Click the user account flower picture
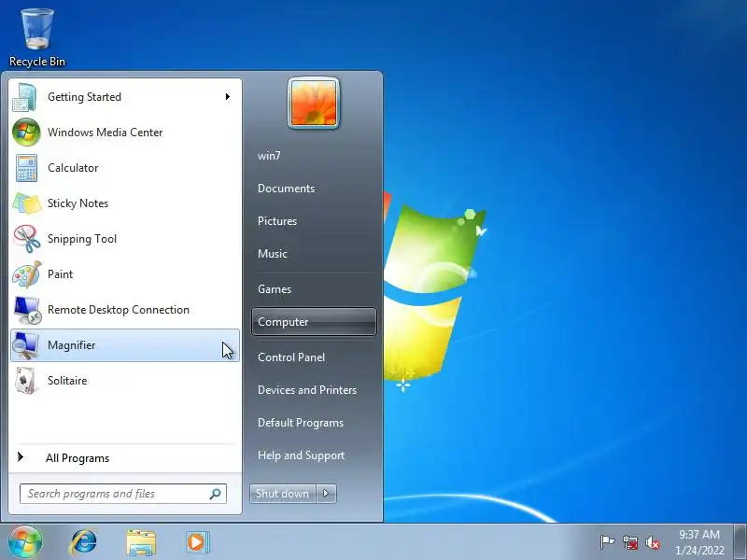 [x=314, y=104]
